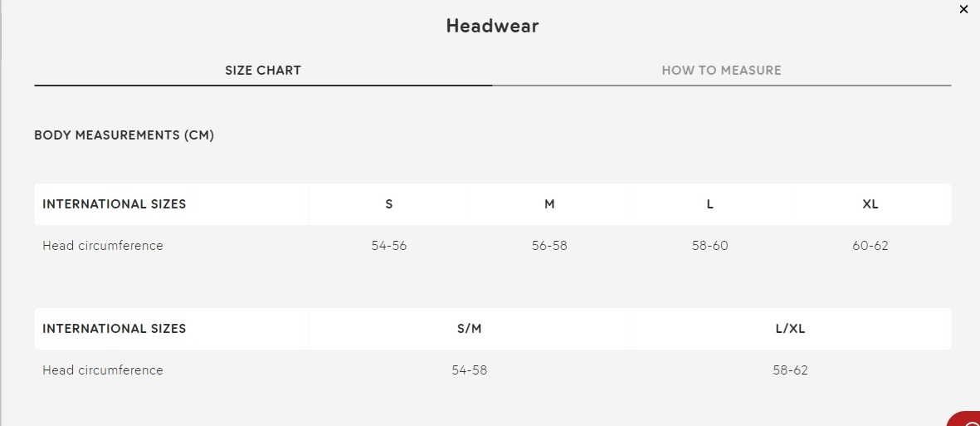980x426 pixels.
Task: Click the 60-62 head circumference value
Action: click(870, 246)
